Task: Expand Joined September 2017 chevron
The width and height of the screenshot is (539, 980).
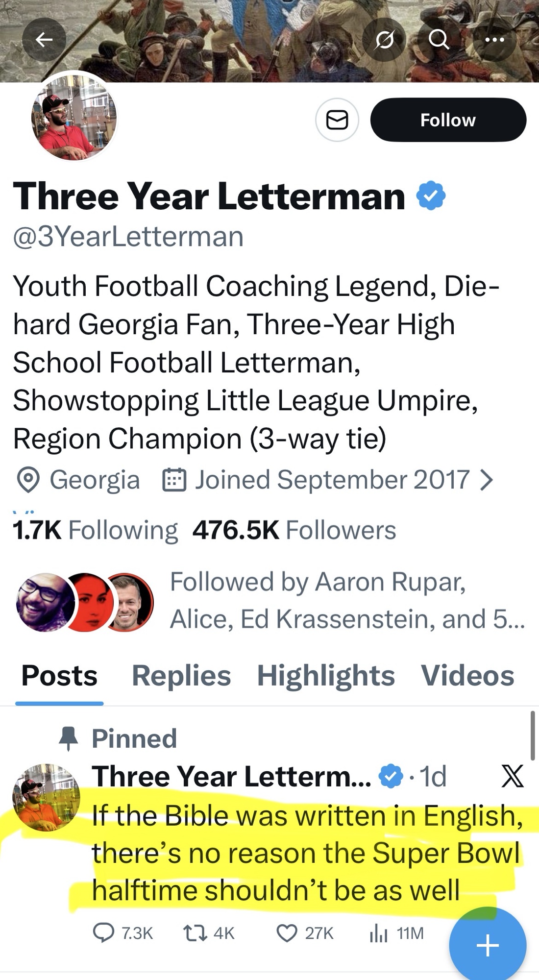Action: coord(486,480)
